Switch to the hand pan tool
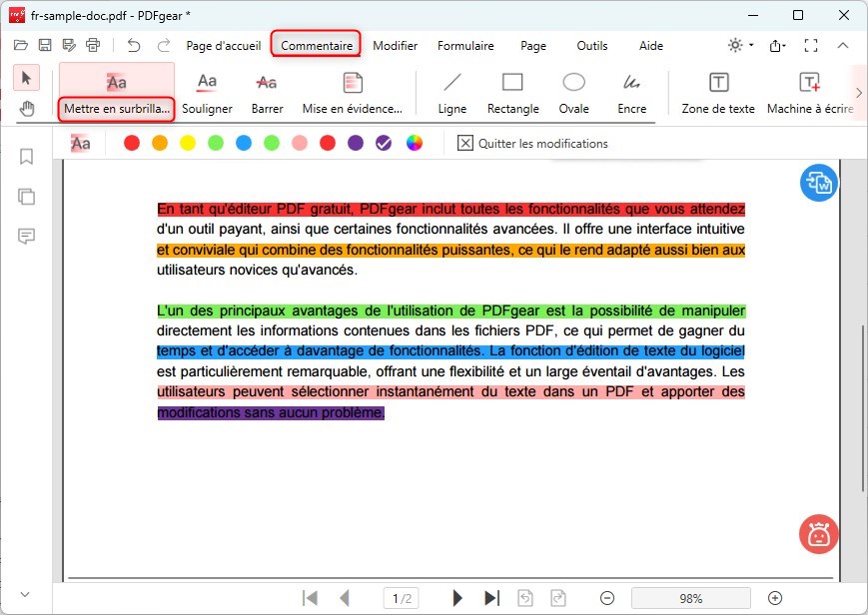Image resolution: width=868 pixels, height=615 pixels. 27,109
